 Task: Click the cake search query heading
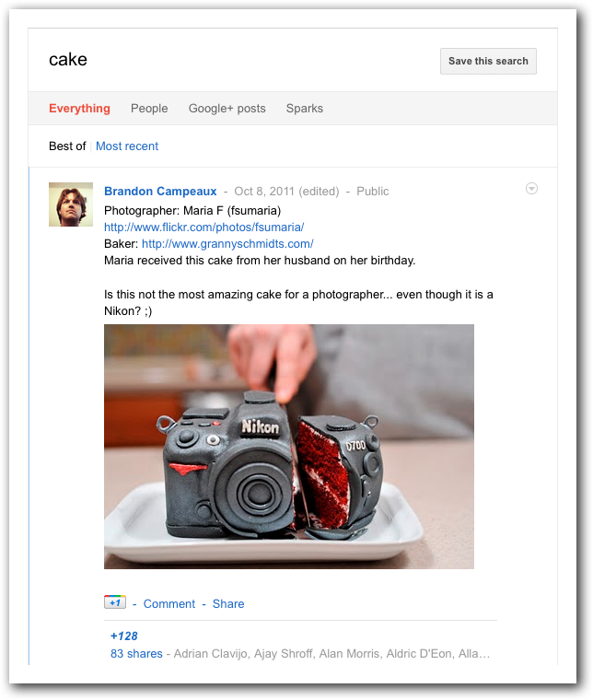coord(68,59)
